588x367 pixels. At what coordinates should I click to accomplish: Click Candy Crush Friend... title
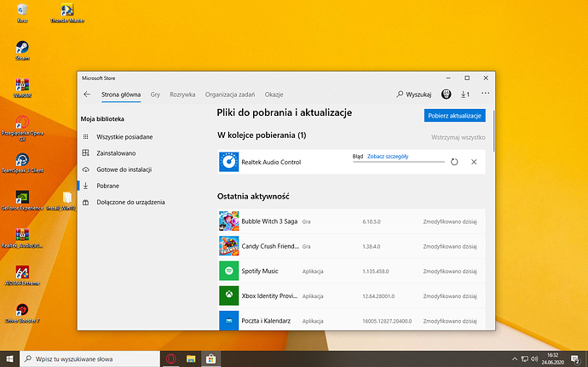click(270, 246)
